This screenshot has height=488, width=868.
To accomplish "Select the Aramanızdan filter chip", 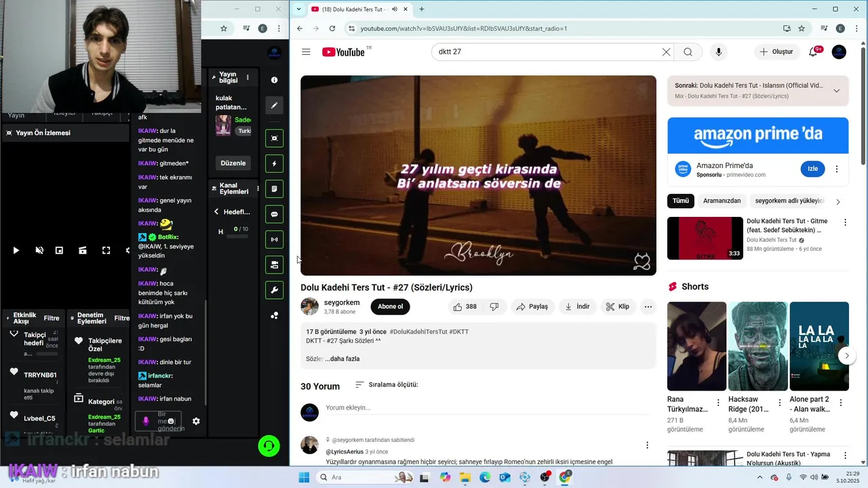I will [722, 201].
